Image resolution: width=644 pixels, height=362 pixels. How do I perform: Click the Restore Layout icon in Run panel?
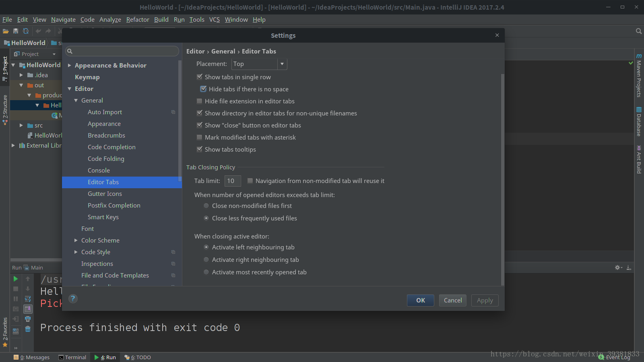pos(16,331)
